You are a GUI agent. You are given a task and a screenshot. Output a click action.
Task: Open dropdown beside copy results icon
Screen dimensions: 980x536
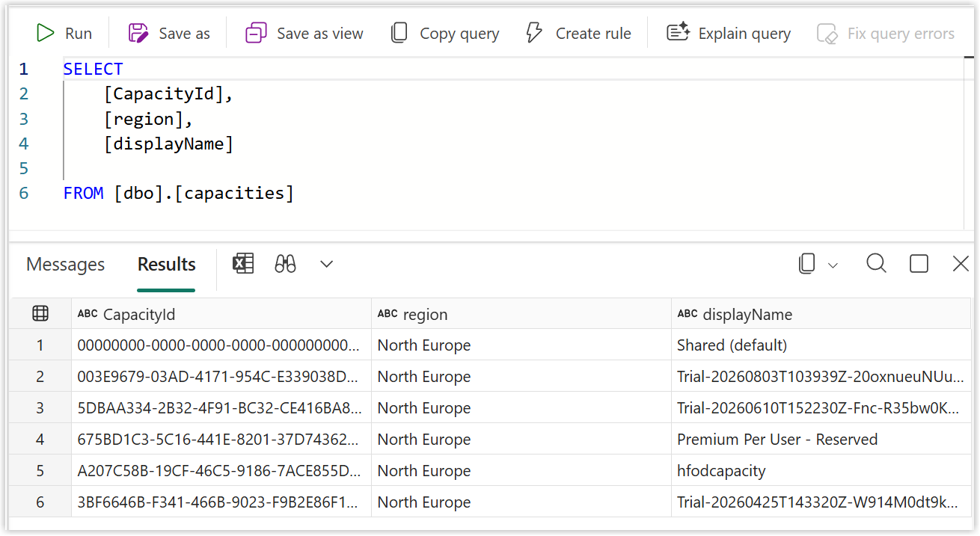(x=833, y=265)
